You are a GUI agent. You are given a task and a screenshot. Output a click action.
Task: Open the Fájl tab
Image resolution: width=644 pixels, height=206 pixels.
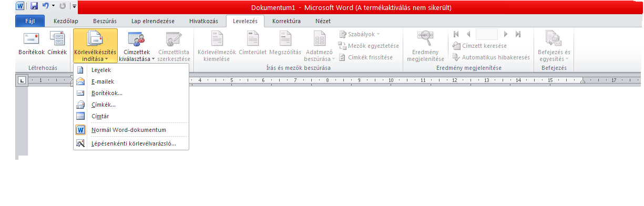(x=30, y=21)
